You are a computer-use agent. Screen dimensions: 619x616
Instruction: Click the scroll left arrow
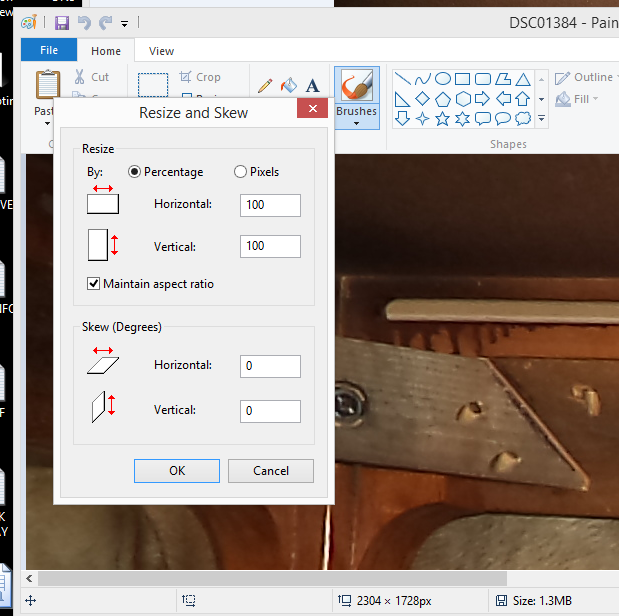click(29, 579)
